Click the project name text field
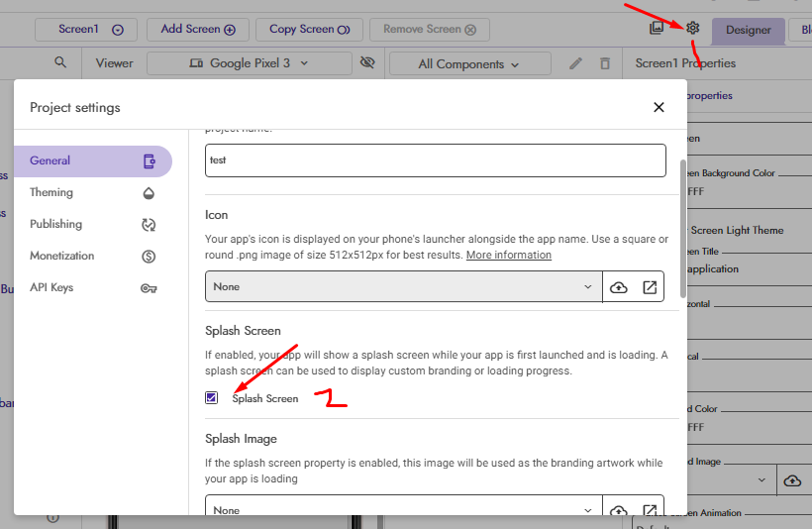812x529 pixels. [435, 160]
